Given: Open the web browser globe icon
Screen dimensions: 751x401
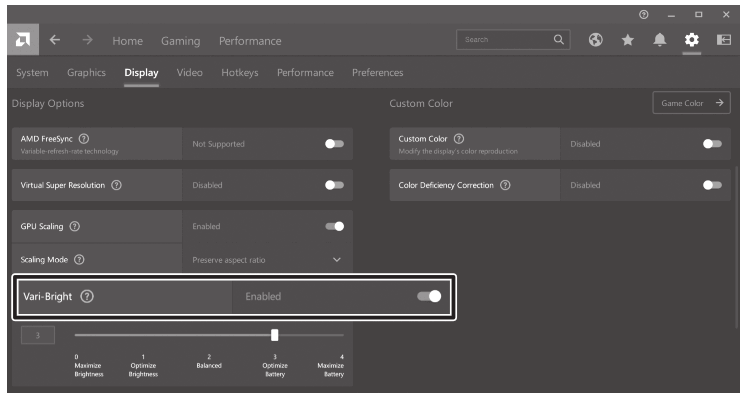Looking at the screenshot, I should (596, 41).
